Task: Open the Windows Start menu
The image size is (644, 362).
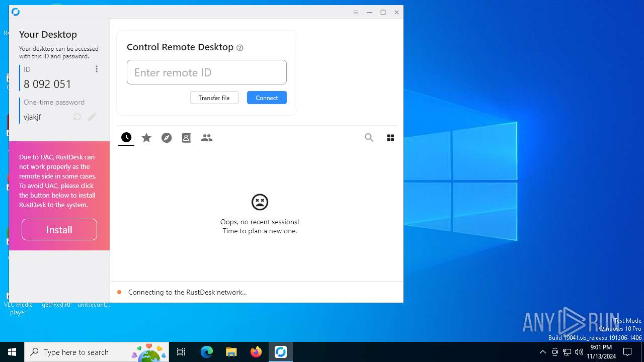Action: click(12, 352)
